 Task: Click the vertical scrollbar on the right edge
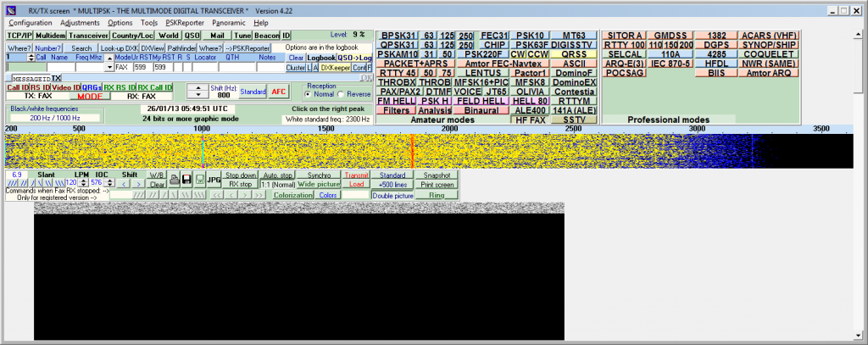(859, 183)
